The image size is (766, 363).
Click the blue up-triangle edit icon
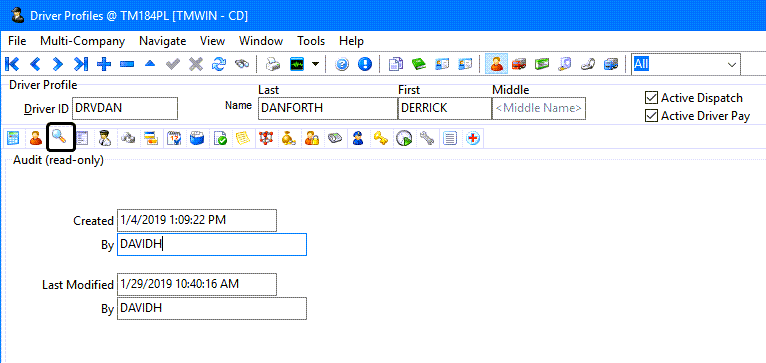tap(150, 64)
